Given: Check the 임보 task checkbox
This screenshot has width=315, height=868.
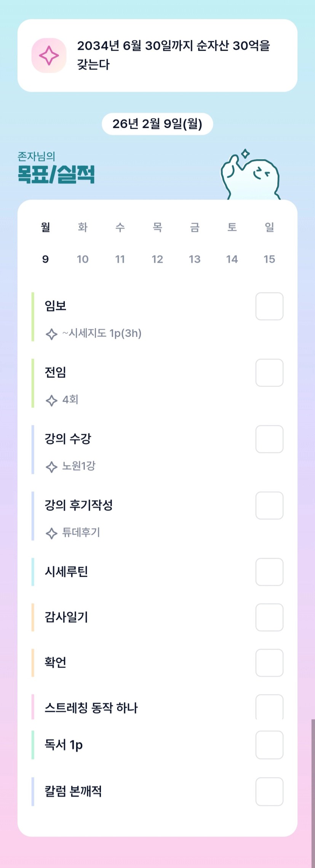Looking at the screenshot, I should [x=269, y=306].
